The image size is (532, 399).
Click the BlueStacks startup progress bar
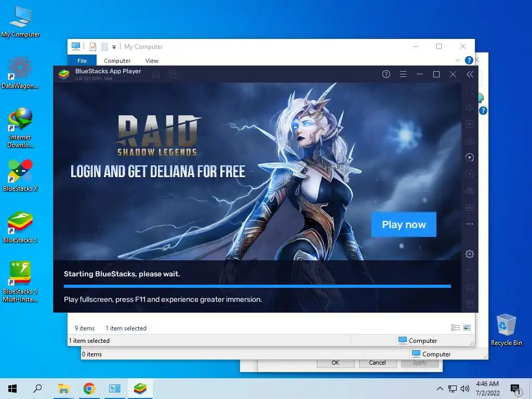[257, 286]
